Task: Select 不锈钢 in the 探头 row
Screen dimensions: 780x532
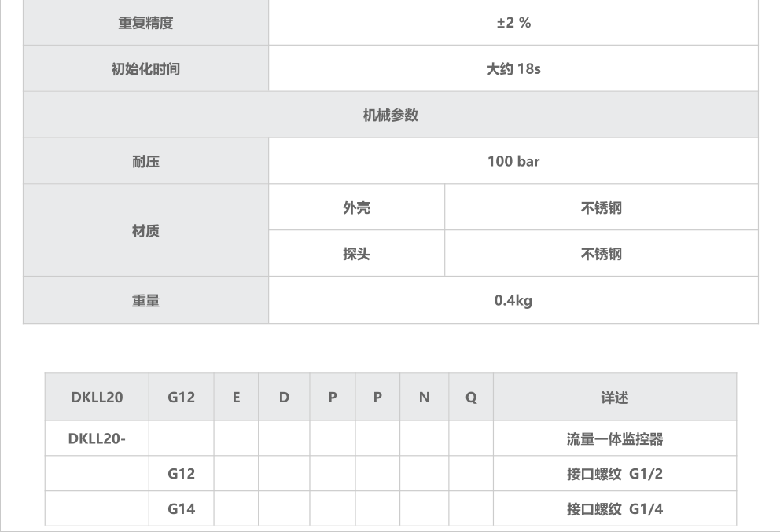Action: (601, 254)
